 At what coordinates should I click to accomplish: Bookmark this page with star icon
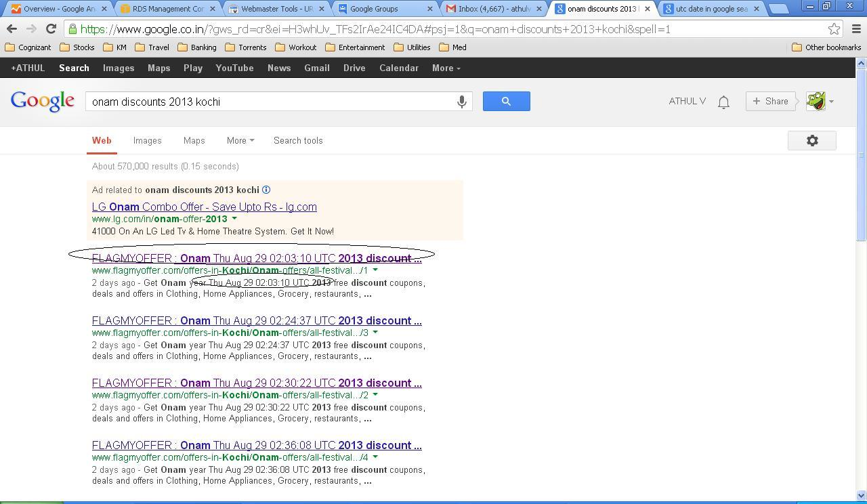pyautogui.click(x=834, y=29)
